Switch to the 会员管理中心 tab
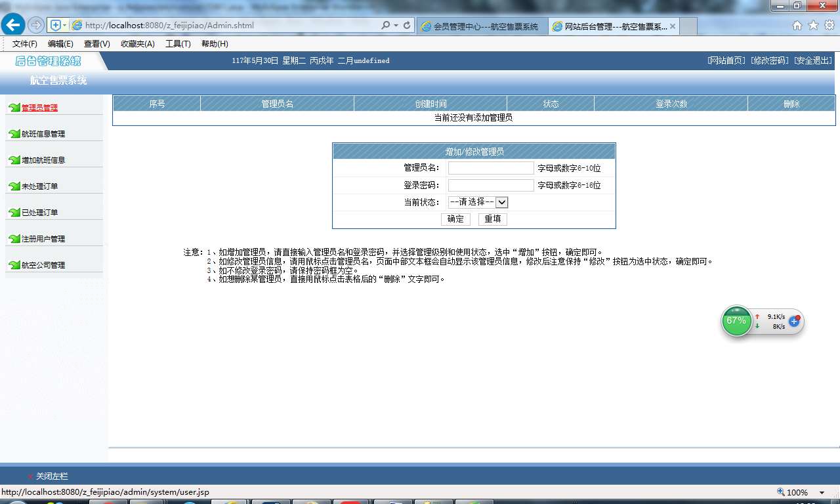The width and height of the screenshot is (840, 504). pyautogui.click(x=482, y=26)
